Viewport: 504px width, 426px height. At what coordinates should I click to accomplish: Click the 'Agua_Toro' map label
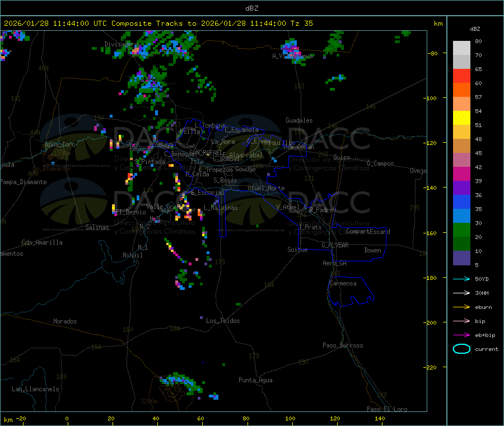pos(60,144)
